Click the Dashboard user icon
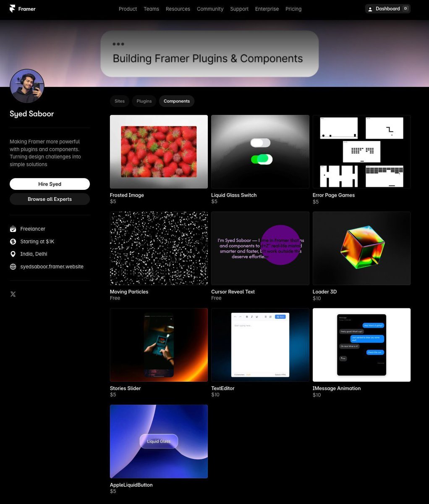The width and height of the screenshot is (429, 504). pyautogui.click(x=370, y=9)
